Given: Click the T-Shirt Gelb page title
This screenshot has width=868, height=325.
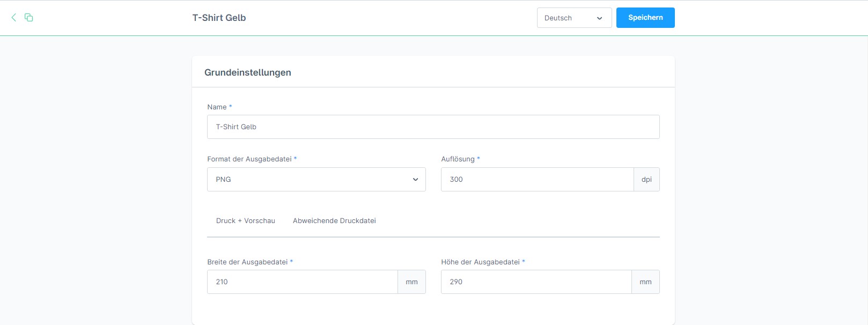Looking at the screenshot, I should click(219, 18).
